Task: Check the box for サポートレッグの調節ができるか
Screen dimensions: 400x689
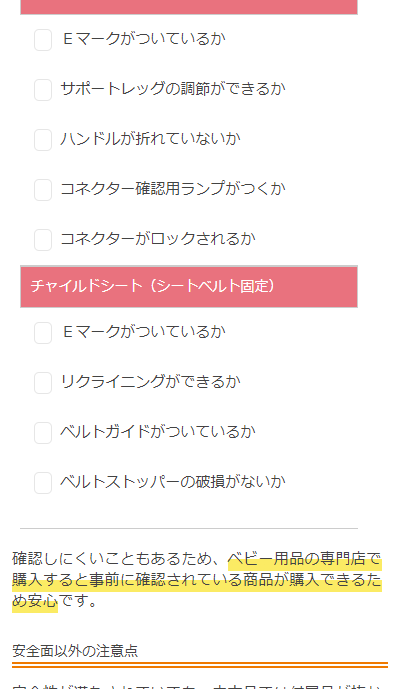Action: tap(43, 90)
